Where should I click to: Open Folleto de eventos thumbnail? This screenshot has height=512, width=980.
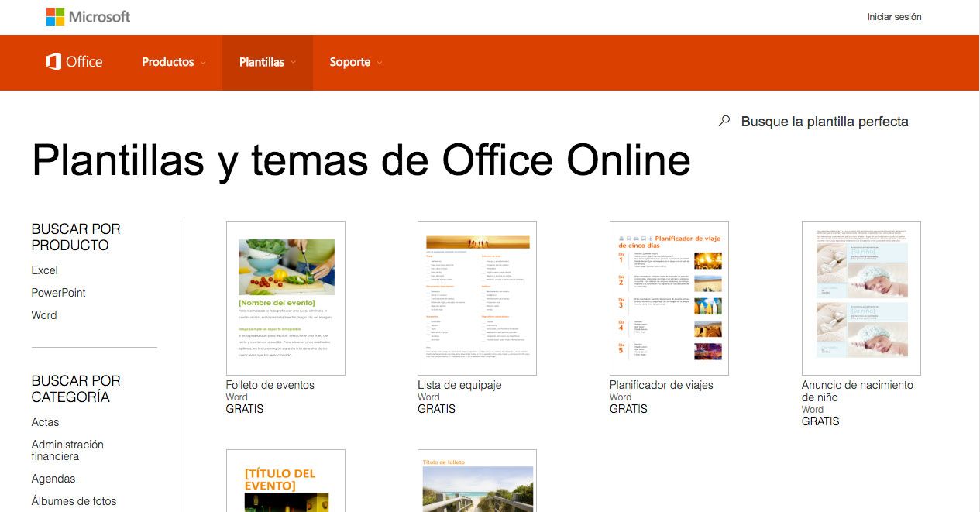click(286, 298)
